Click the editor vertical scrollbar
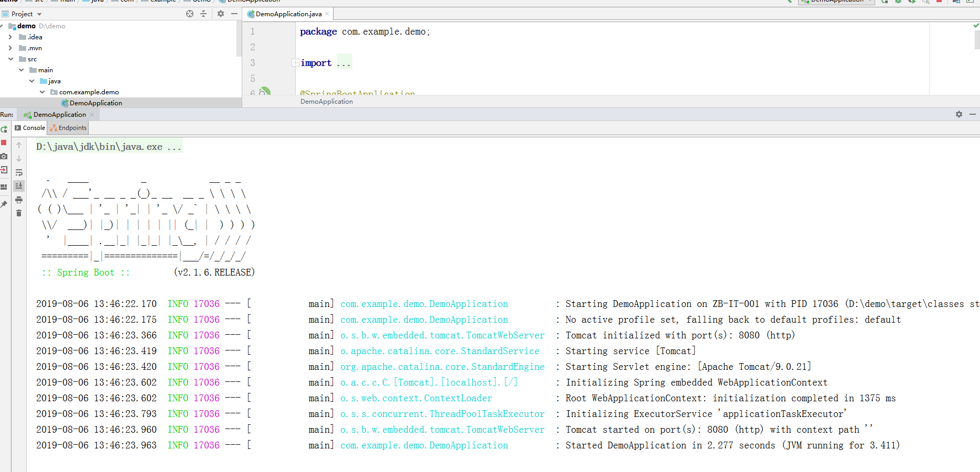 977,40
